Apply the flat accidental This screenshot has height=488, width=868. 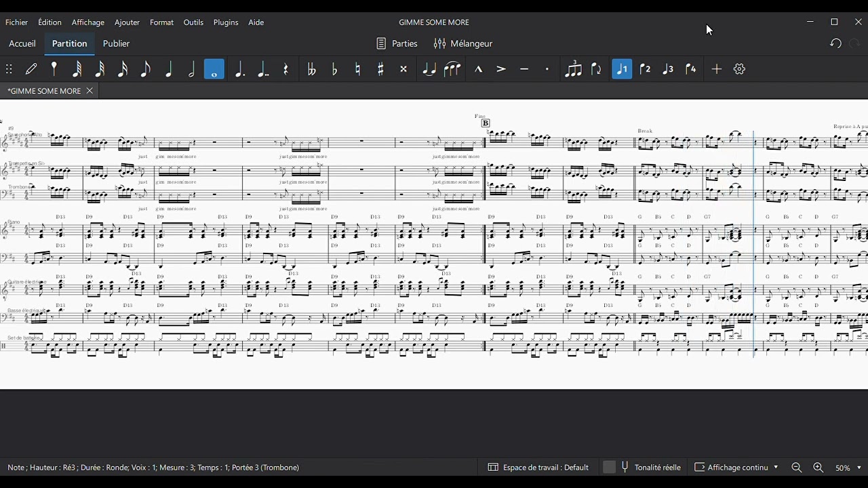coord(334,69)
